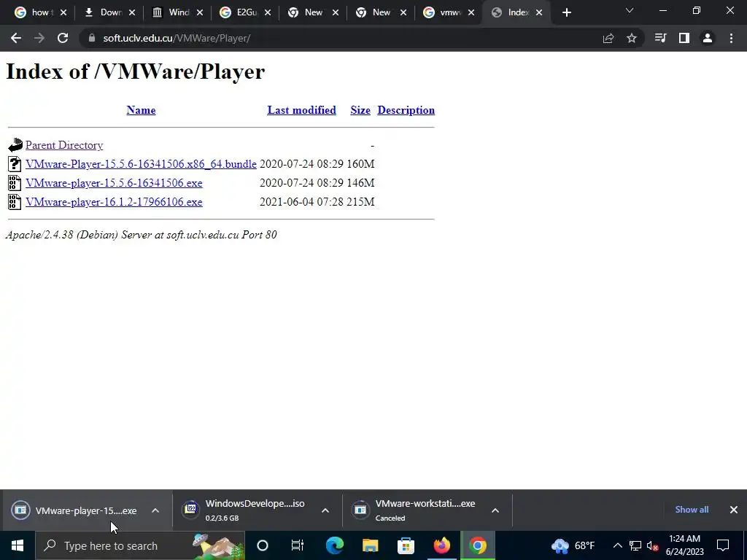Download VMware-player-16.1.2-17966106.exe
The height and width of the screenshot is (560, 747).
click(114, 202)
